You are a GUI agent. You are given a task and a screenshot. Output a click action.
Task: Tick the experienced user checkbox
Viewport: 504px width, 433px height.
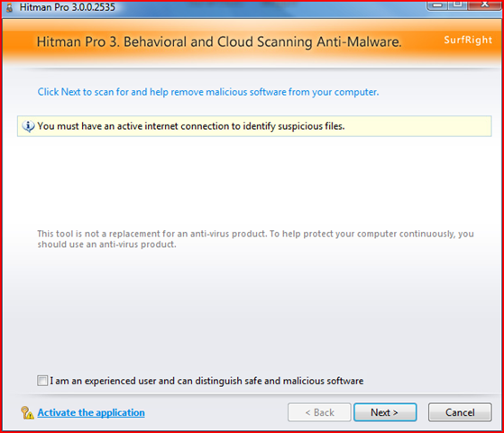(x=42, y=381)
